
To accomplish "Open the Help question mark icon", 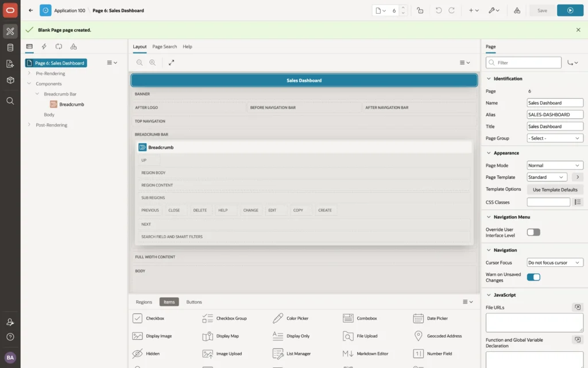I will click(x=10, y=337).
